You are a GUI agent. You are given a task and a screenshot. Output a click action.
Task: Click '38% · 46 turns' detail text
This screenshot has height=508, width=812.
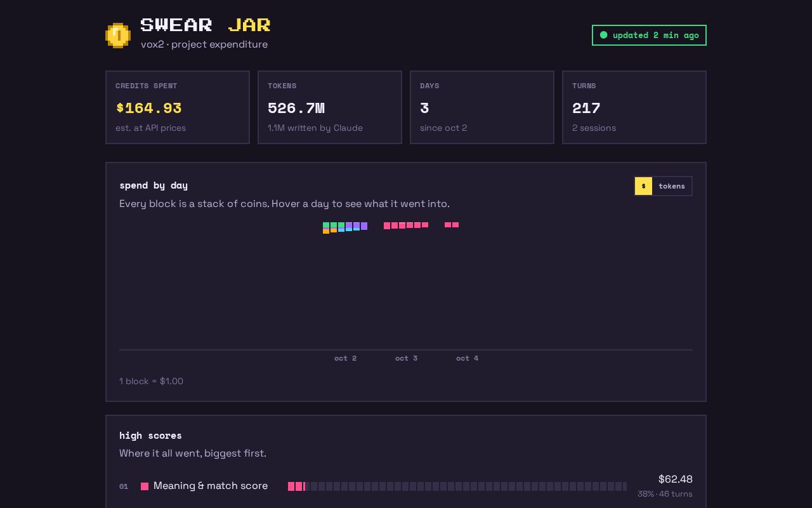click(x=665, y=494)
